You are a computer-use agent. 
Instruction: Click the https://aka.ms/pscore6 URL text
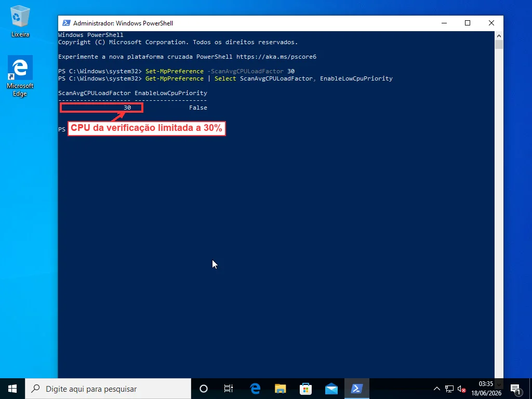tap(276, 57)
